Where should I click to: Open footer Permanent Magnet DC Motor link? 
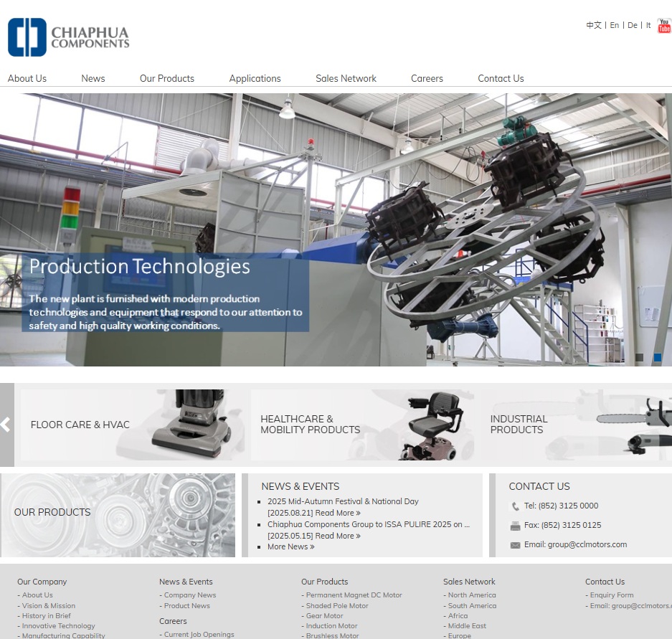pos(354,595)
